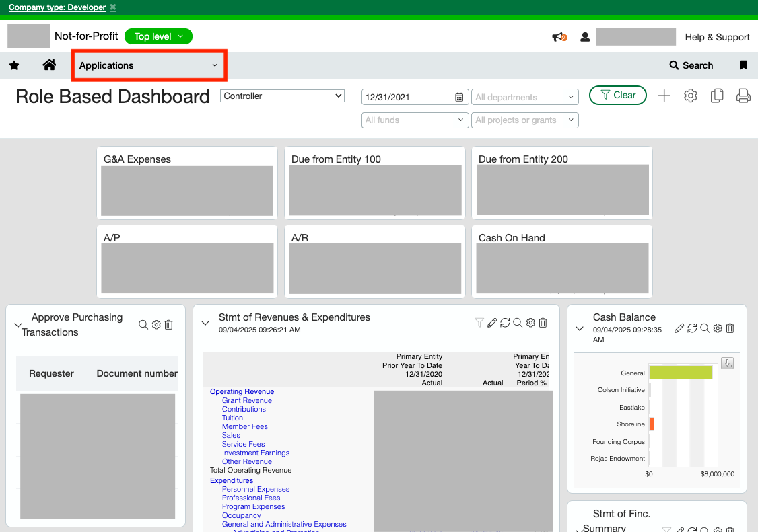Viewport: 758px width, 532px height.
Task: Open the Program Expenses link
Action: (253, 506)
